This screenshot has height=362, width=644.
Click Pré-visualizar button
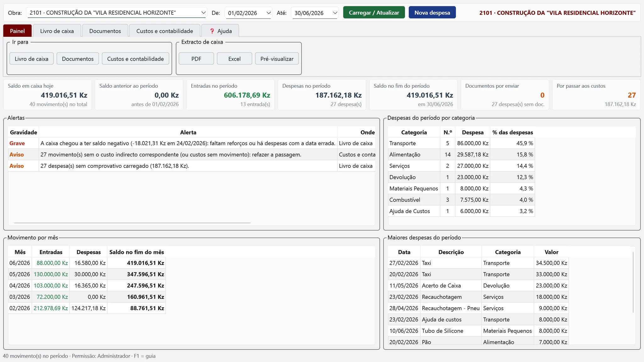[277, 59]
